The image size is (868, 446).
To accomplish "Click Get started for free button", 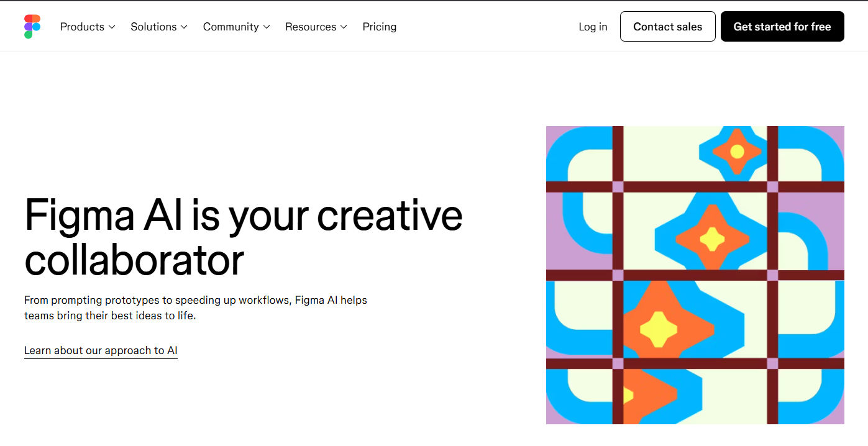I will pos(782,27).
